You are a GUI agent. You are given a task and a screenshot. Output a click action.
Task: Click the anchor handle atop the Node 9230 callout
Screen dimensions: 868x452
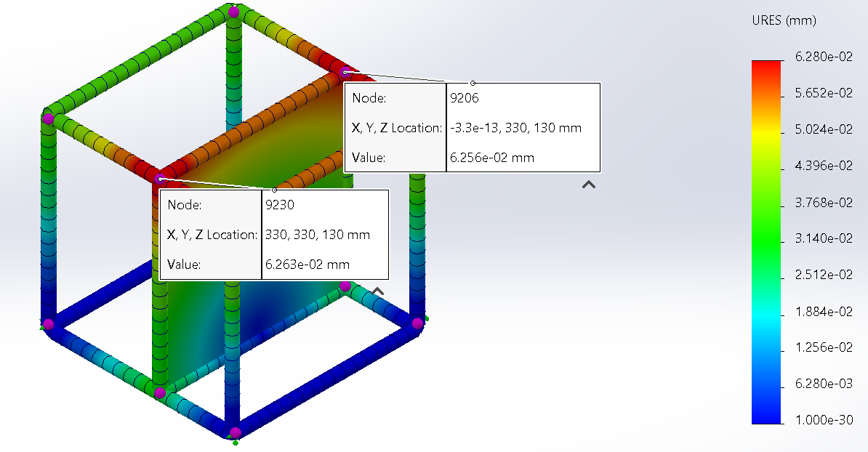pos(274,190)
